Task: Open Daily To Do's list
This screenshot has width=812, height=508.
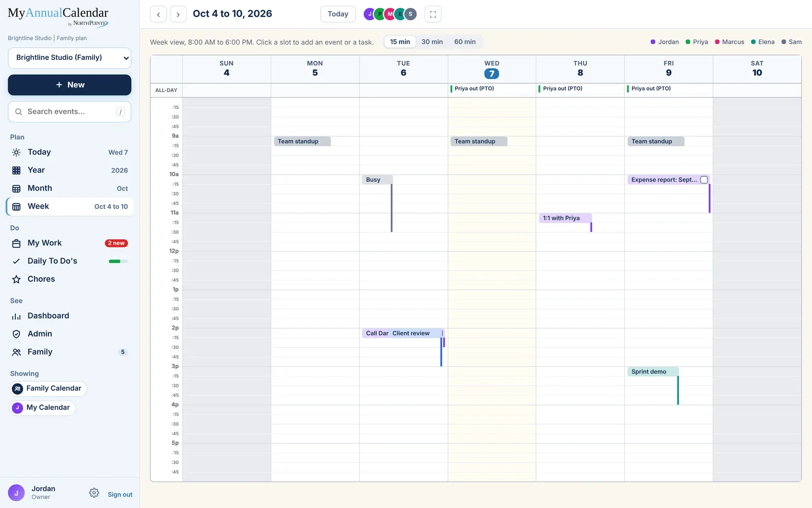Action: tap(70, 261)
